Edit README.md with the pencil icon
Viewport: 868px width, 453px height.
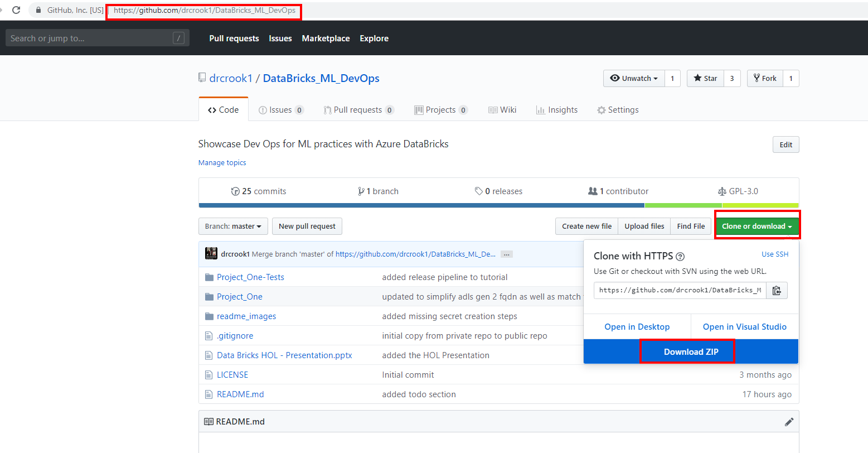pos(789,422)
